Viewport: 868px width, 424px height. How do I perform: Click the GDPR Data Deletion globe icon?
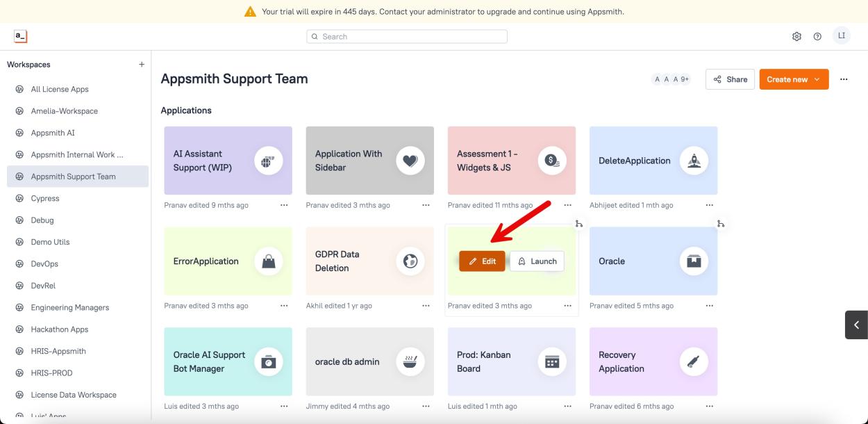[410, 261]
